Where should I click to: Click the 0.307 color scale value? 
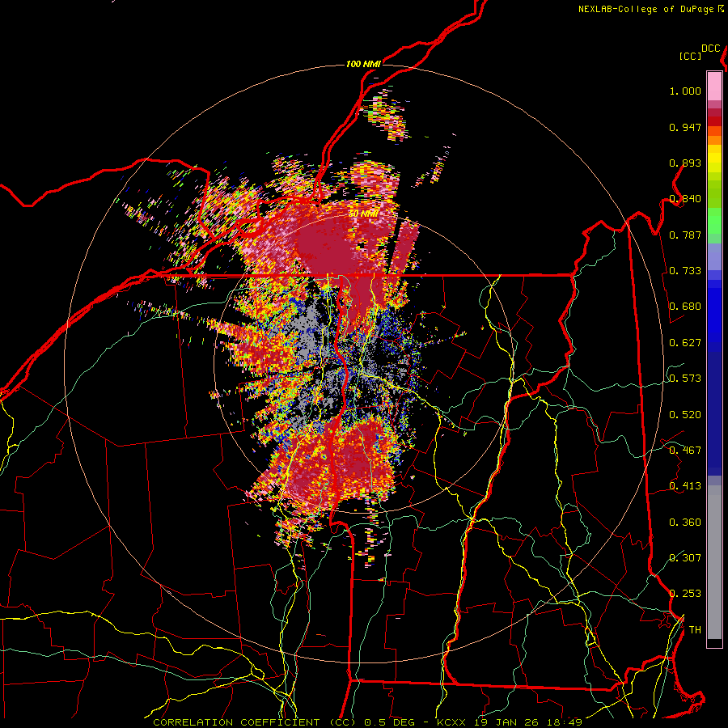(685, 557)
